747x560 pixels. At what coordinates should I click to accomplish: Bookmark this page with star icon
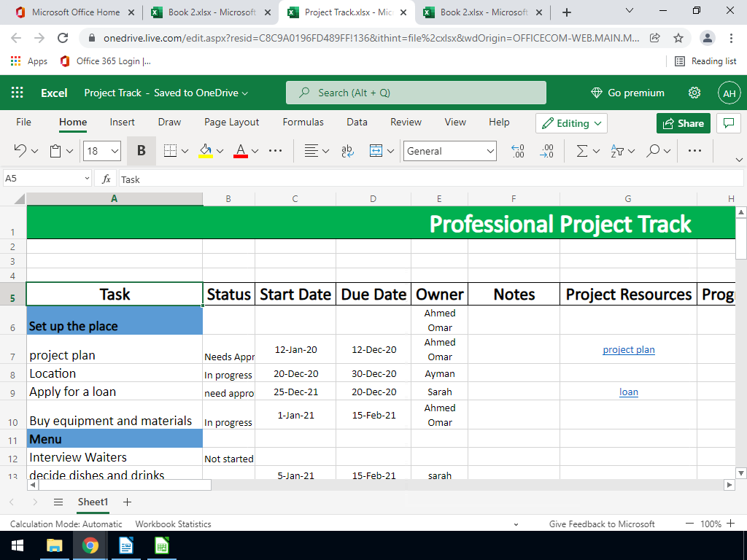point(678,38)
